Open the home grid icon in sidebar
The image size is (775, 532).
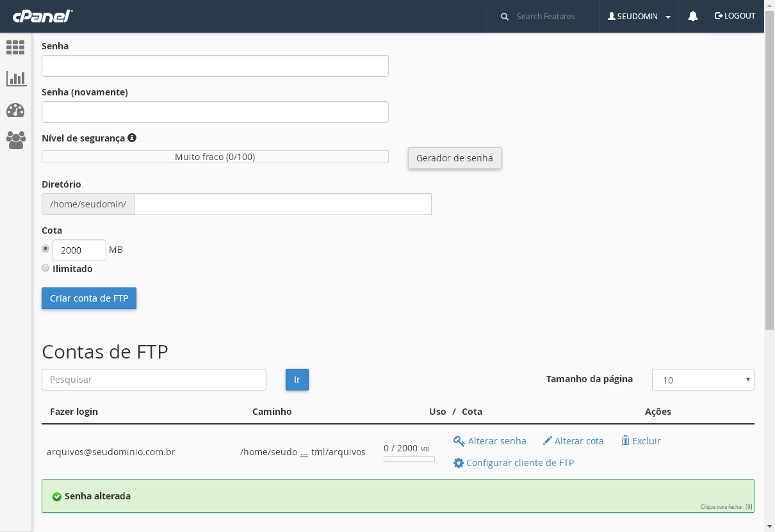[15, 47]
